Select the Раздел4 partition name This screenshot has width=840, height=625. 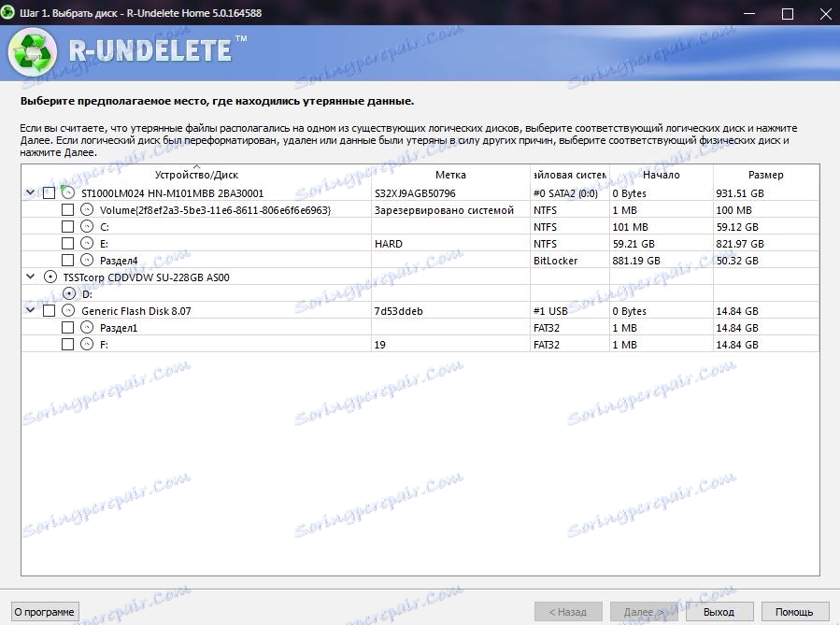[x=119, y=261]
